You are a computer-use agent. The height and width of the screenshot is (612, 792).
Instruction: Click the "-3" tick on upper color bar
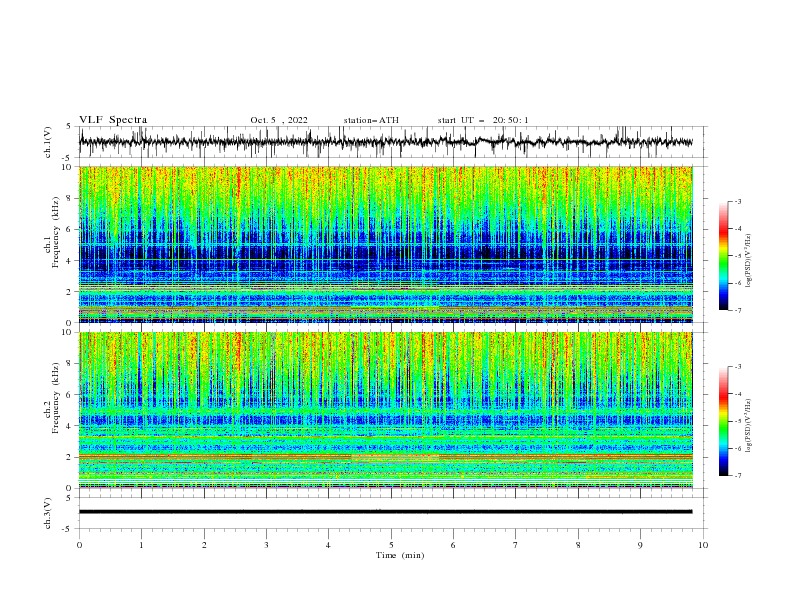coord(737,201)
